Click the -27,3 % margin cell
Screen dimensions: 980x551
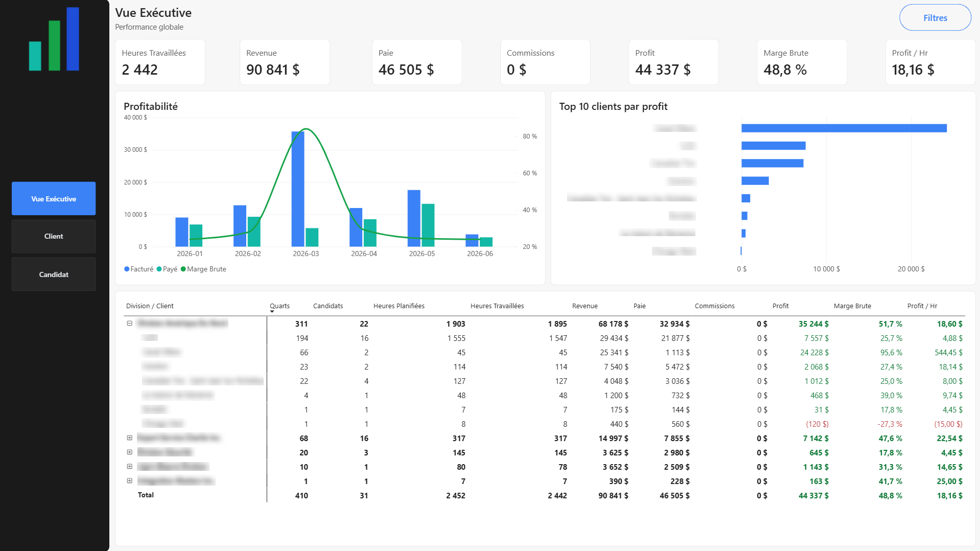pyautogui.click(x=890, y=424)
